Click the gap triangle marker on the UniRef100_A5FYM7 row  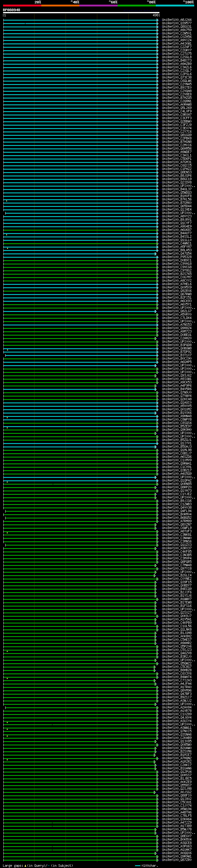pos(7,248)
